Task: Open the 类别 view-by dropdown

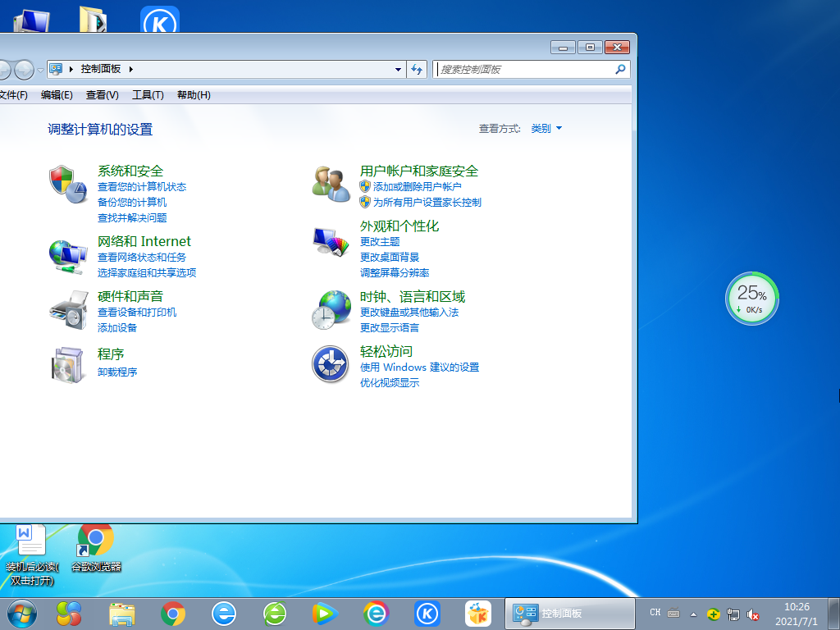Action: point(547,128)
